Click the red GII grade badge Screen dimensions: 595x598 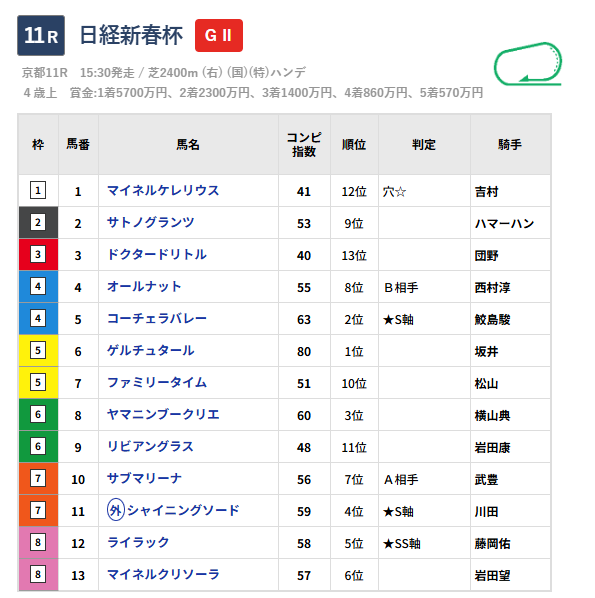(x=219, y=35)
